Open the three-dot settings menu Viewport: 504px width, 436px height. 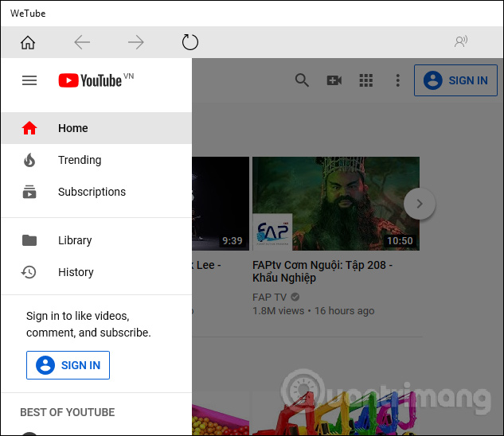click(x=398, y=80)
